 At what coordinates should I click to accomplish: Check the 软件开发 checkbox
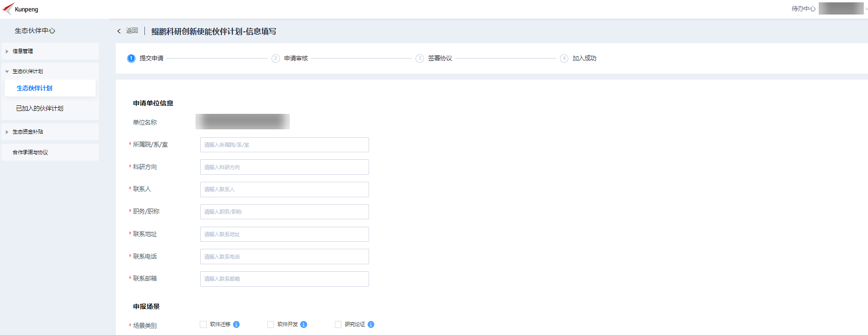click(x=271, y=324)
